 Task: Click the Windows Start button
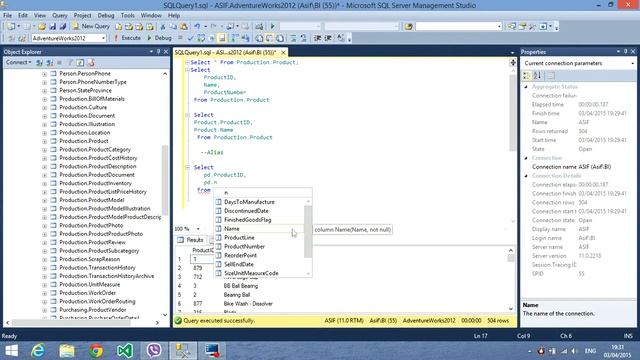click(11, 350)
